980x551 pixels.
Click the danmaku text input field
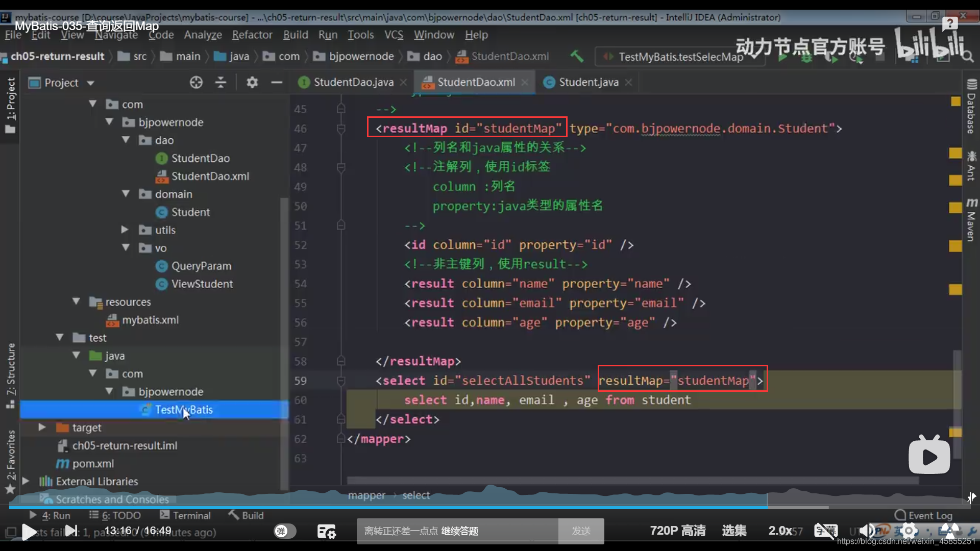click(x=458, y=531)
